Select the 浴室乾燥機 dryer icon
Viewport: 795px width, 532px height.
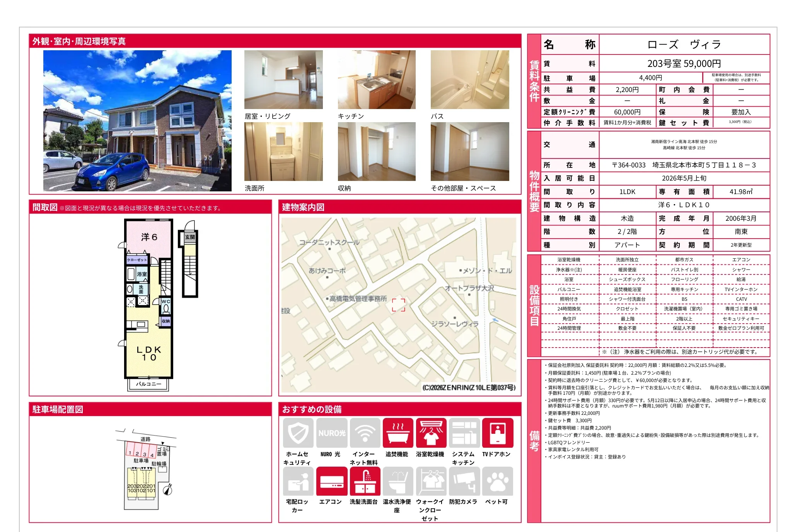(431, 433)
